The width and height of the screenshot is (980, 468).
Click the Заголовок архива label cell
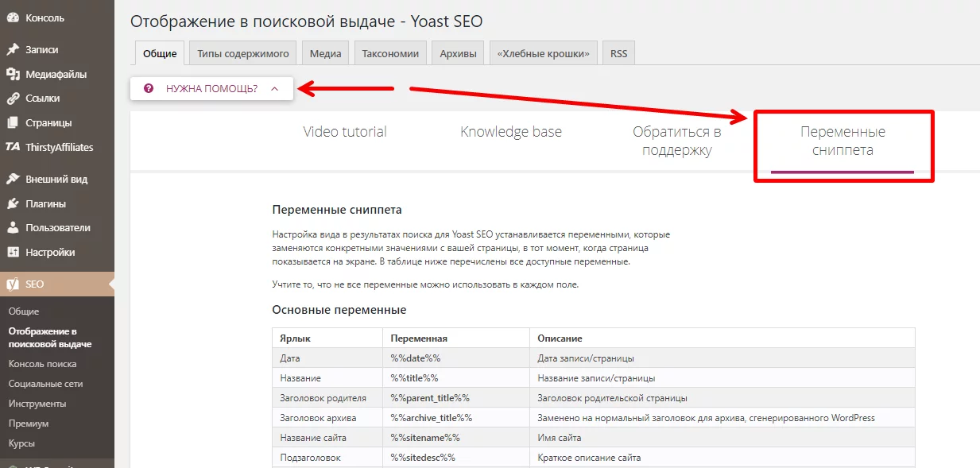[327, 418]
